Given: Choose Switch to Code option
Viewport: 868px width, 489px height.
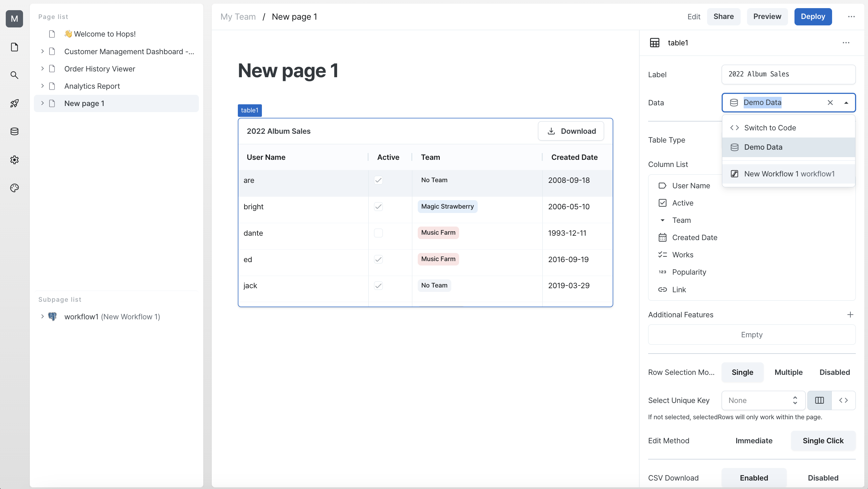Looking at the screenshot, I should pyautogui.click(x=788, y=128).
